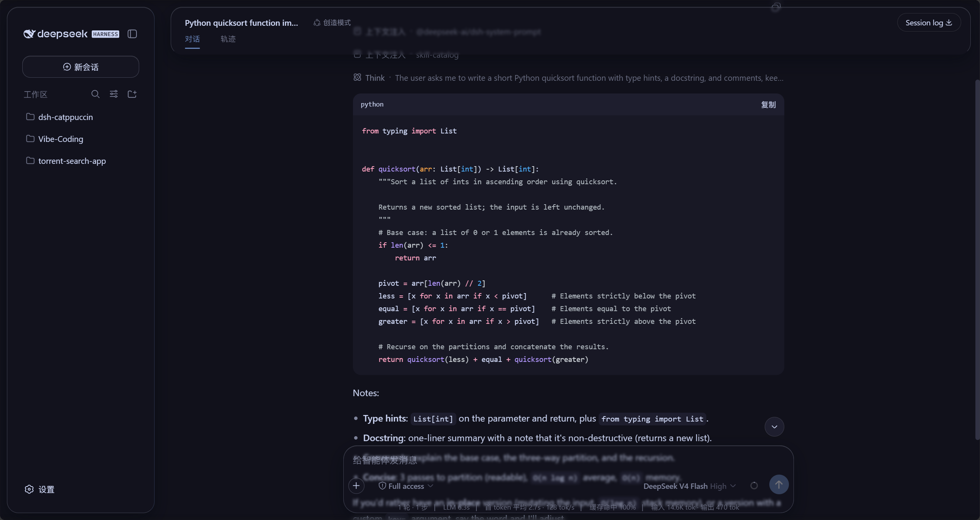
Task: Click the 'return quicksort(less)' code line
Action: point(483,359)
